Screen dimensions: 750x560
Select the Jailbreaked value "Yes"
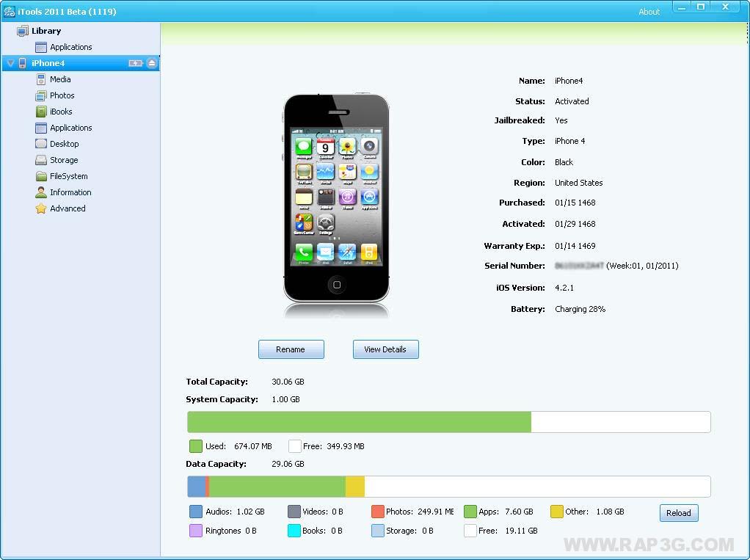(561, 120)
